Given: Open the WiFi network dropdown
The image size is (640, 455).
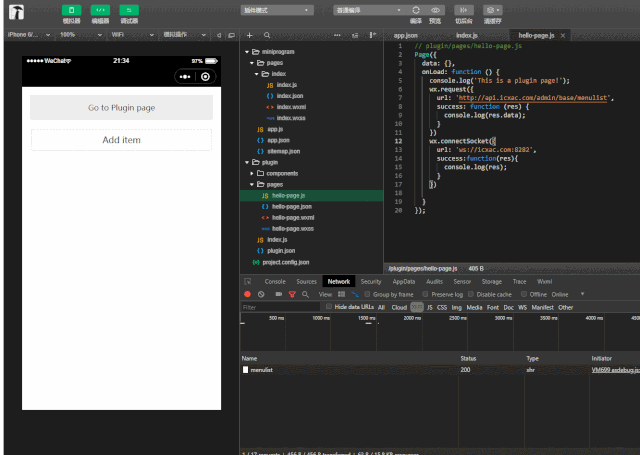Looking at the screenshot, I should tap(132, 35).
